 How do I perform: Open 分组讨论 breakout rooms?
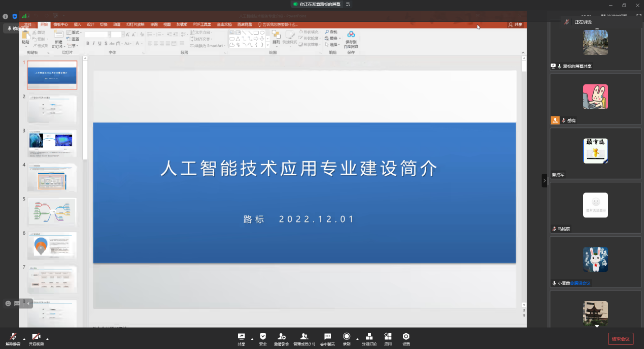[369, 338]
